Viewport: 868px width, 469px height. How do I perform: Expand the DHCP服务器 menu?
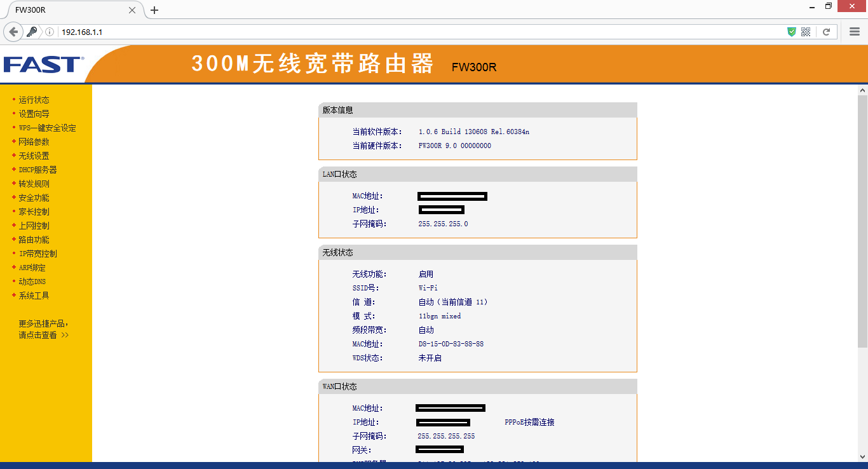click(37, 170)
